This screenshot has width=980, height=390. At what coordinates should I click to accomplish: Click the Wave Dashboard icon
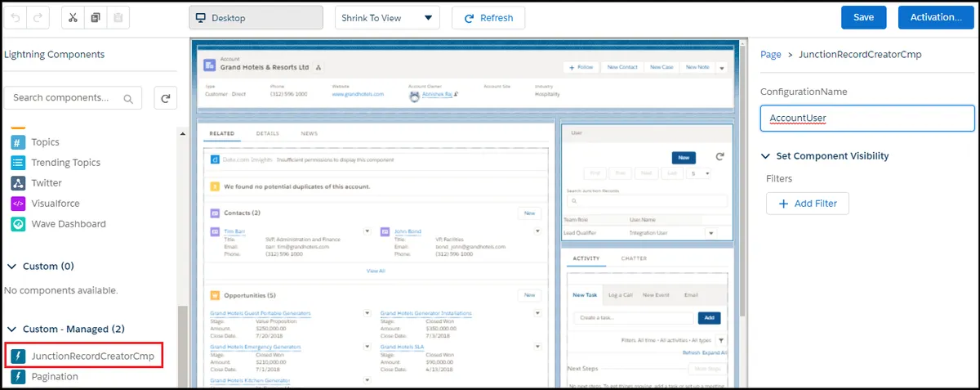pyautogui.click(x=18, y=224)
